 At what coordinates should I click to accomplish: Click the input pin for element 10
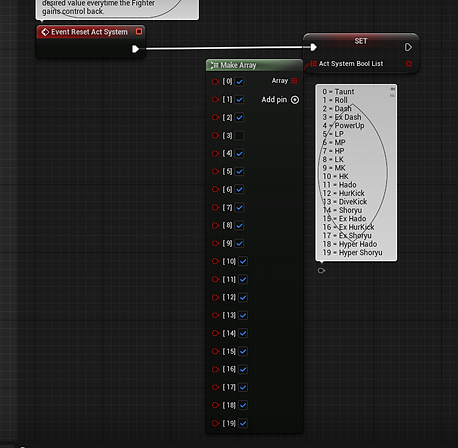tap(215, 261)
